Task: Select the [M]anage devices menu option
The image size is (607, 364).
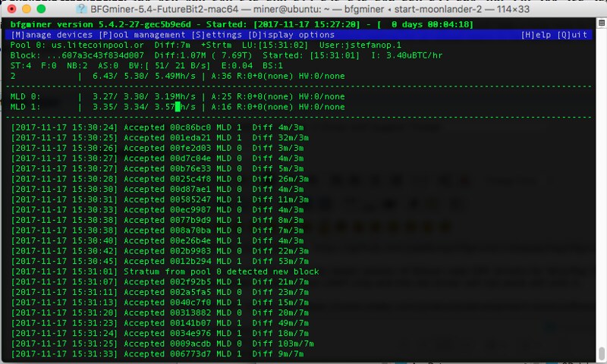Action: click(52, 35)
